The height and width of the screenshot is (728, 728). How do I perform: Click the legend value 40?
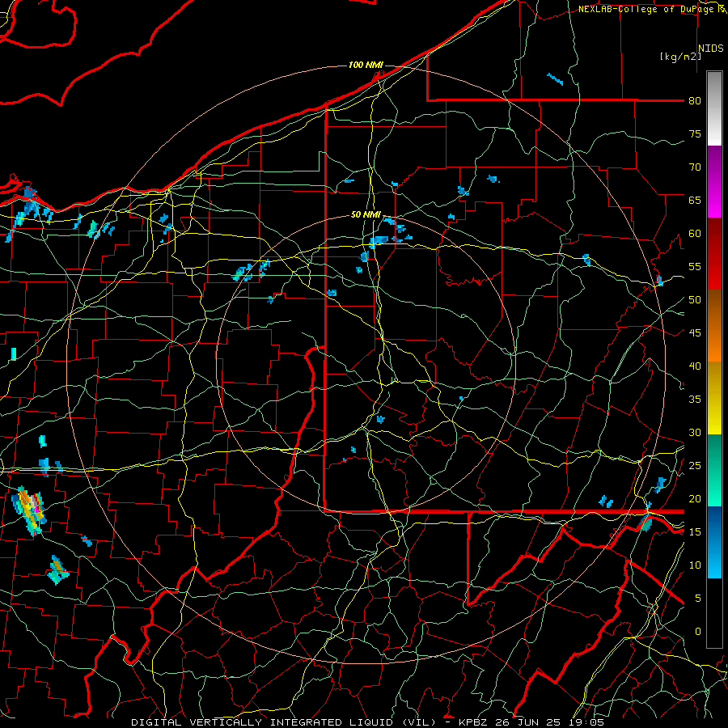(695, 366)
